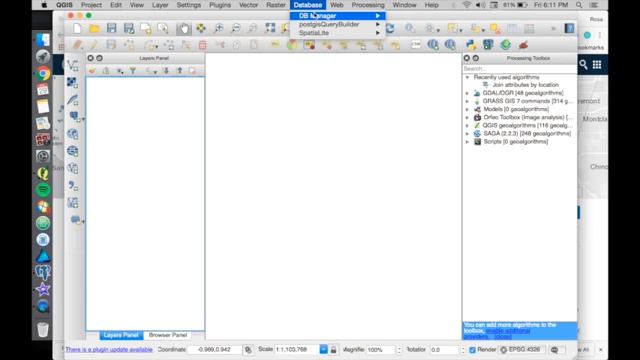Open a project with the yellow folder icon
The height and width of the screenshot is (360, 640).
tap(94, 28)
